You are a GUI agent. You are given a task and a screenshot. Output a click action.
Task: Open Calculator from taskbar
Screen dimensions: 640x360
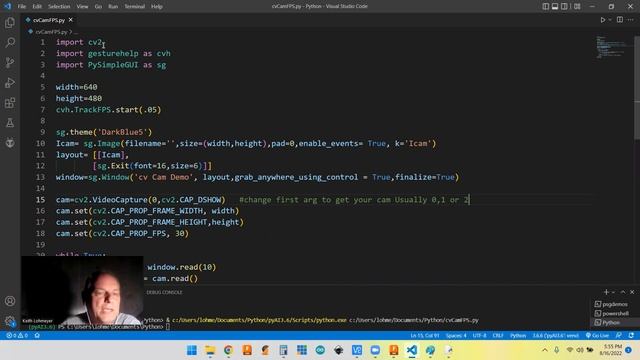[283, 350]
